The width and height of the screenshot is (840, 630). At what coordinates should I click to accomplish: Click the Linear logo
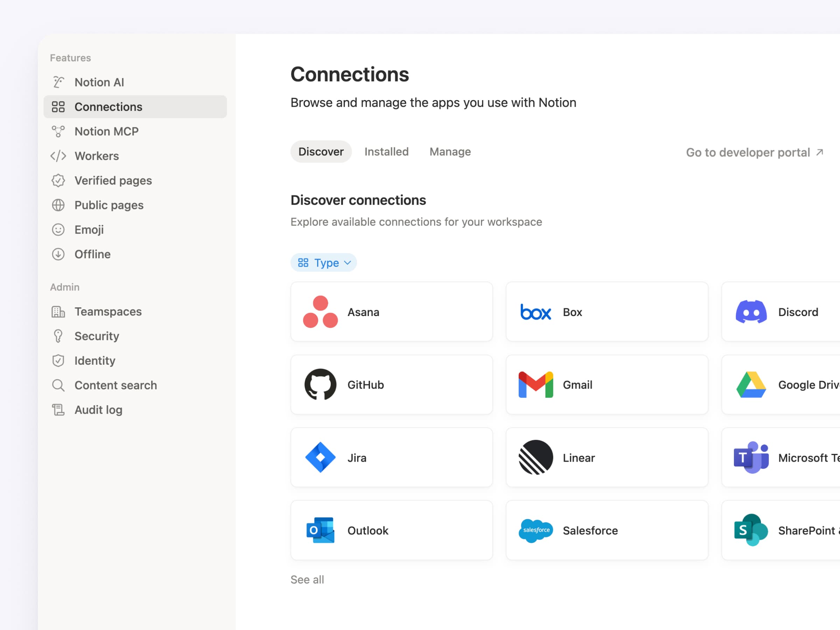click(535, 457)
